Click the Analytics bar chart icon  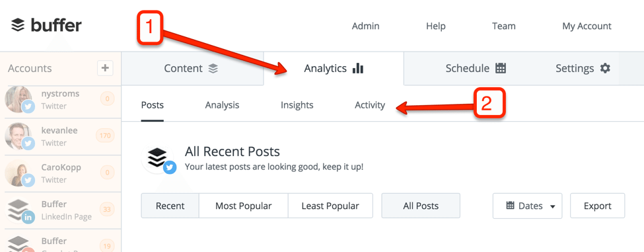(x=358, y=68)
